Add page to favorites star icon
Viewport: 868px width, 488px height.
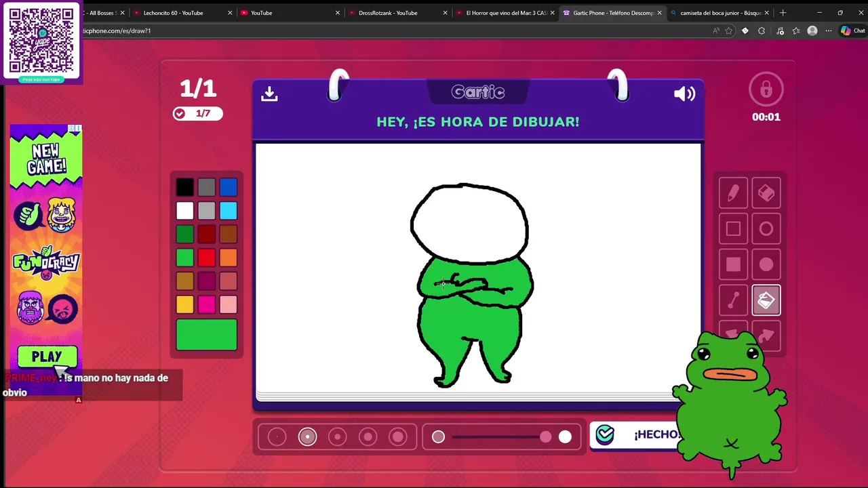[x=729, y=30]
